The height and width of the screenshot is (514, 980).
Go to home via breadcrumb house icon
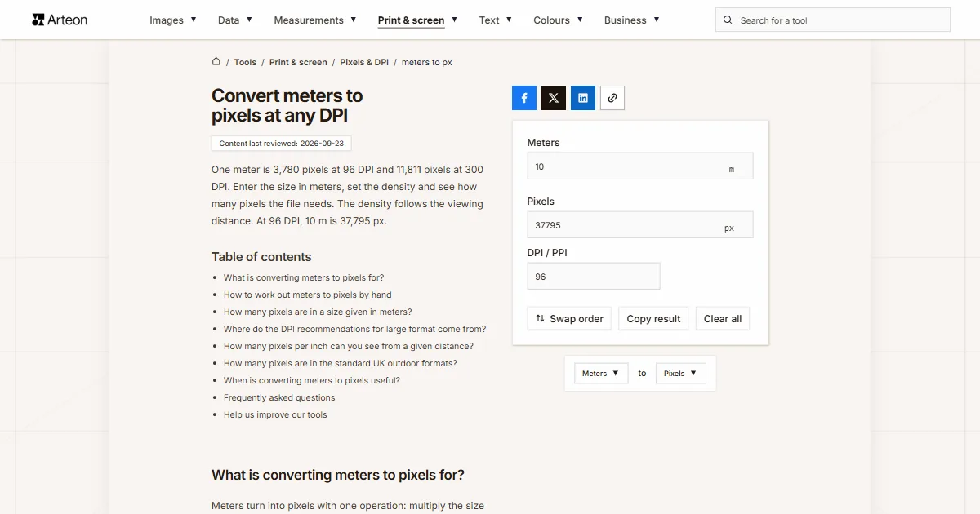pyautogui.click(x=216, y=61)
